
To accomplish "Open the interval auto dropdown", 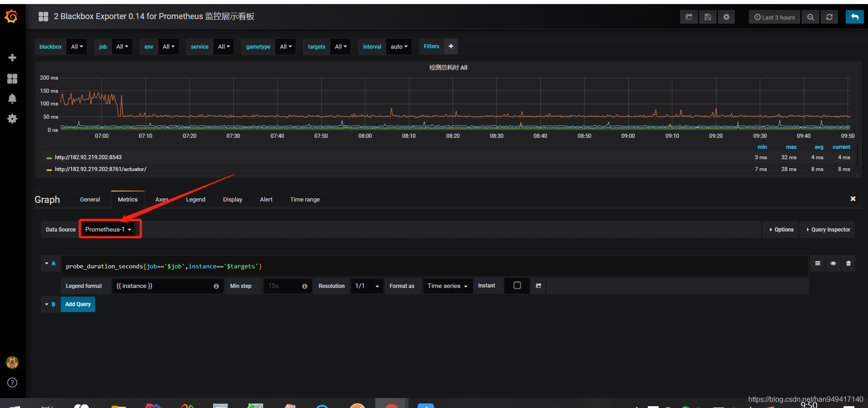I will pos(399,47).
